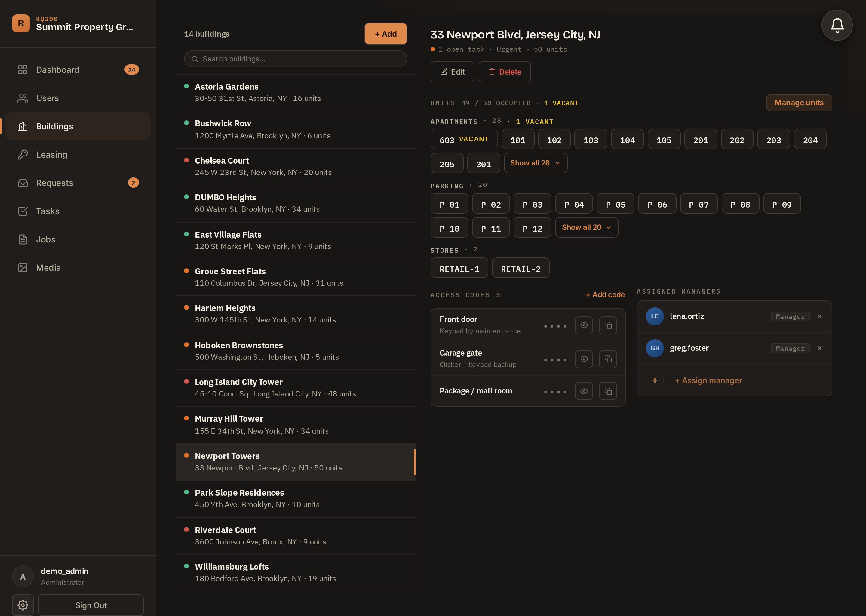The image size is (866, 616).
Task: Click Manage units button
Action: 799,103
